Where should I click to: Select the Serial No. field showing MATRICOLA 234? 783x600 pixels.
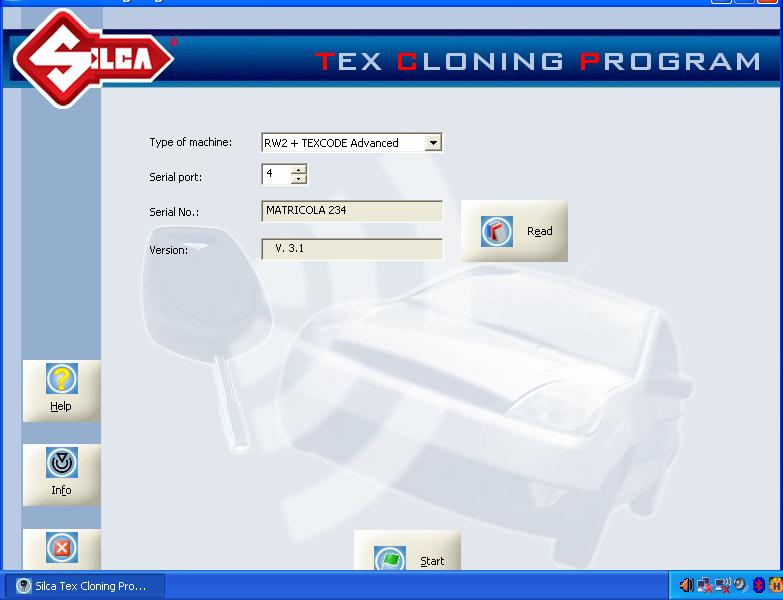point(352,211)
